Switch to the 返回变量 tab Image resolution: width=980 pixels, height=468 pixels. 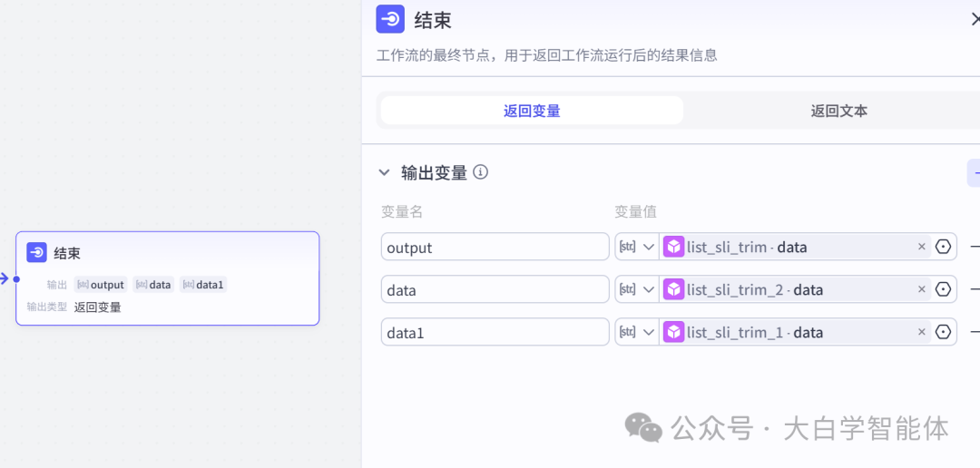(x=532, y=111)
